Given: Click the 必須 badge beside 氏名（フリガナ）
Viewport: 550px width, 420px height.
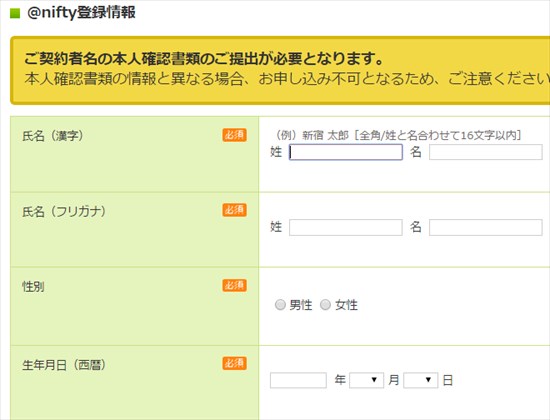Looking at the screenshot, I should 234,210.
